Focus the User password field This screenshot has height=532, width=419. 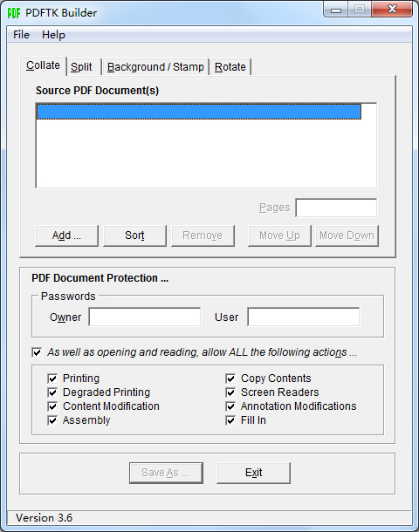303,317
